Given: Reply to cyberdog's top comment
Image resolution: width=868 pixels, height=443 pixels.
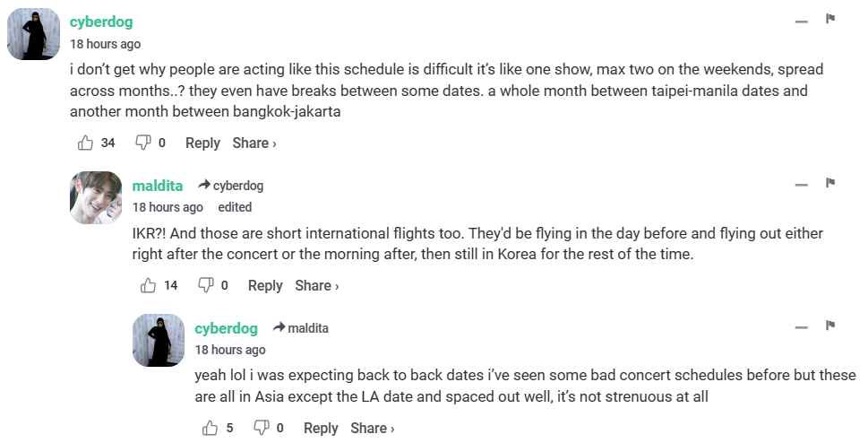Looking at the screenshot, I should [202, 143].
